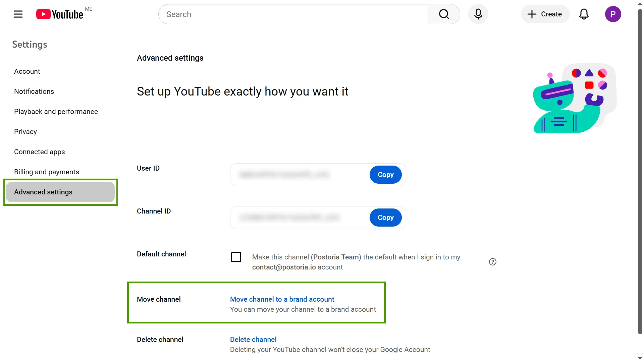This screenshot has height=362, width=644.
Task: Open notifications via the bell icon
Action: tap(584, 14)
